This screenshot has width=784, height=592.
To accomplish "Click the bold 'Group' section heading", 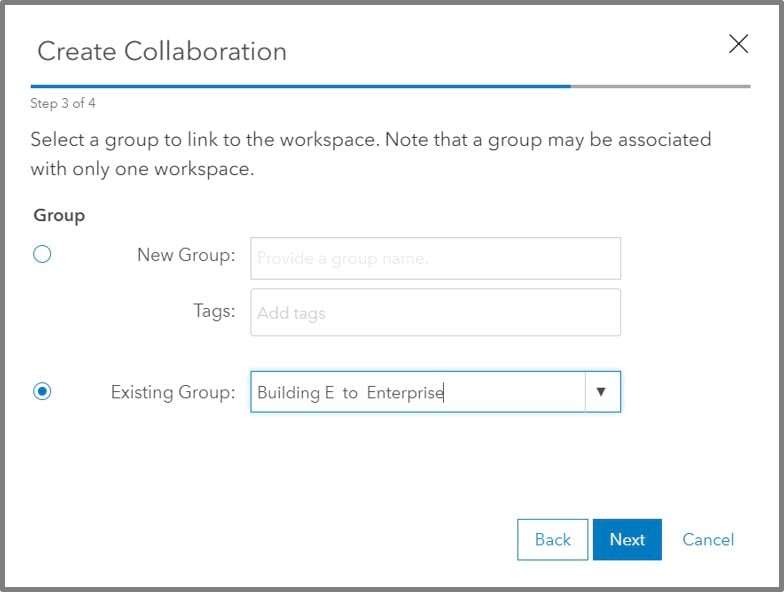I will (59, 215).
